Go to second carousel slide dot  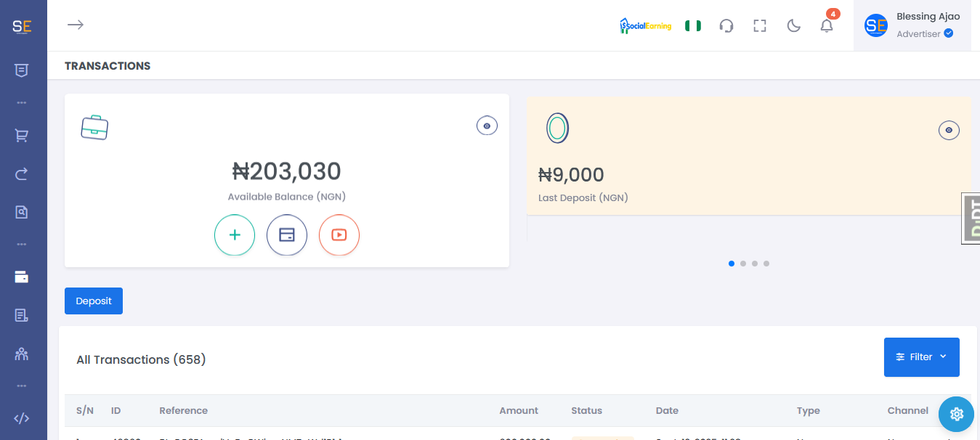click(x=743, y=264)
